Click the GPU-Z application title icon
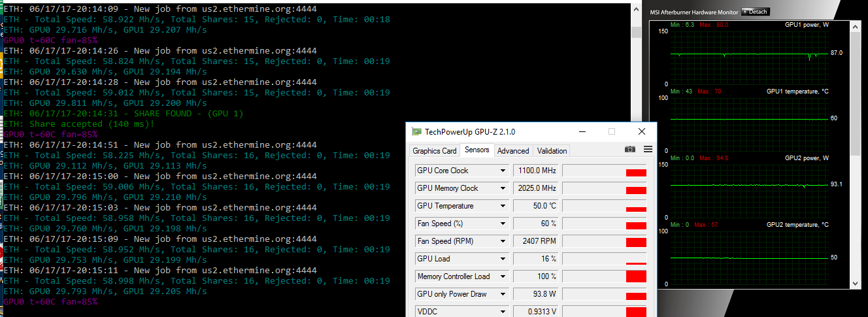Screen dimensions: 868x317 (416, 131)
